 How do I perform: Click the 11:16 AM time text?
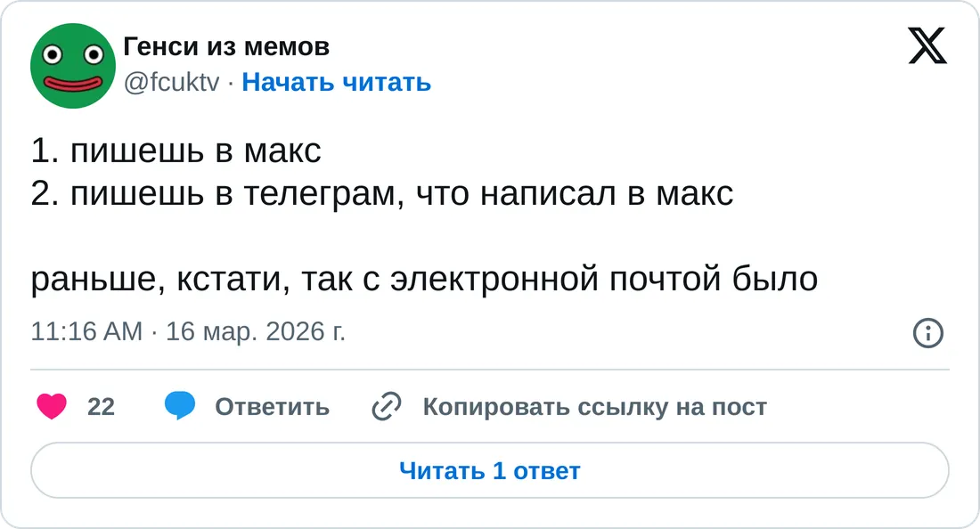click(86, 332)
